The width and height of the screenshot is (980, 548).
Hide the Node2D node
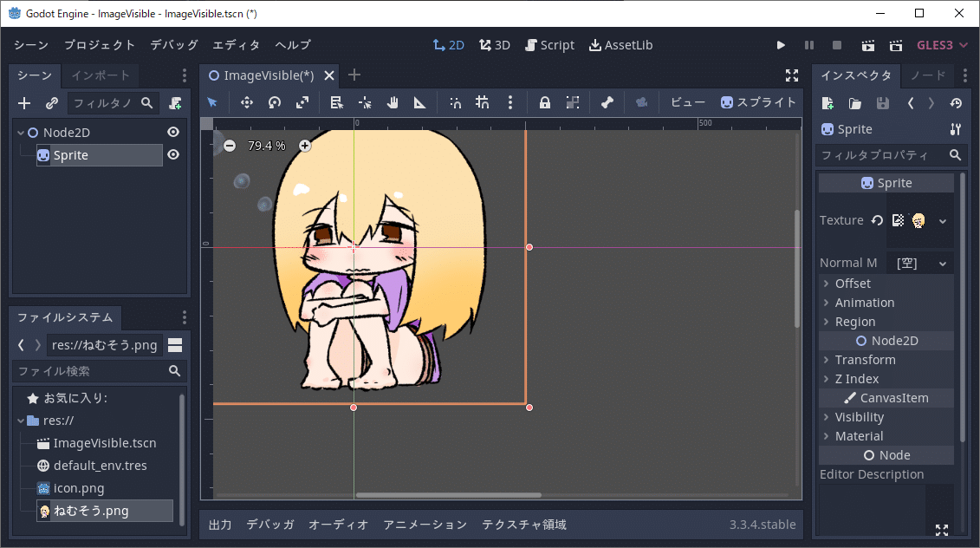(x=172, y=132)
